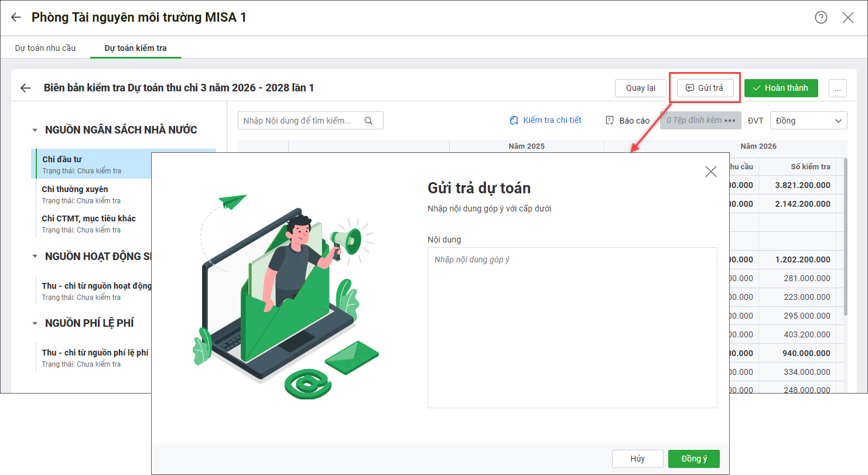868x475 pixels.
Task: Switch to Dự toán nhu cầu tab
Action: pyautogui.click(x=45, y=48)
